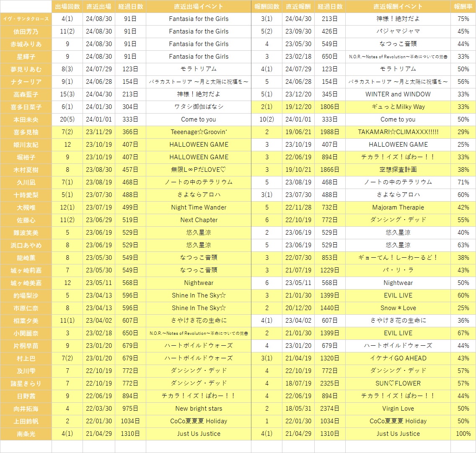476x453 pixels.
Task: Select the 報酬率 column header
Action: 463,6
